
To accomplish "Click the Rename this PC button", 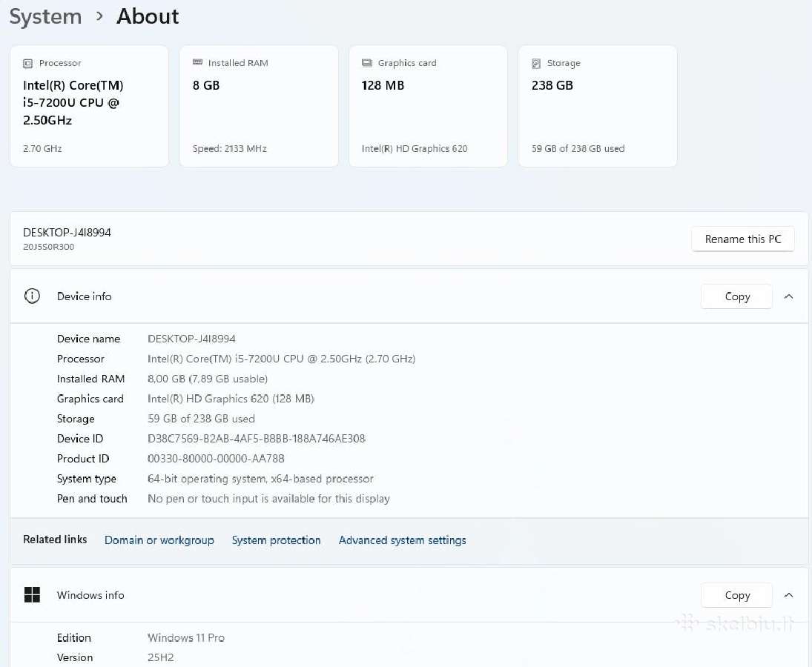I will pos(742,239).
